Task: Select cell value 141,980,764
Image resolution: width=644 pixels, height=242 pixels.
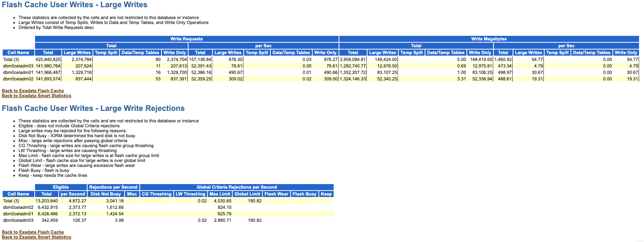Action: (x=48, y=66)
